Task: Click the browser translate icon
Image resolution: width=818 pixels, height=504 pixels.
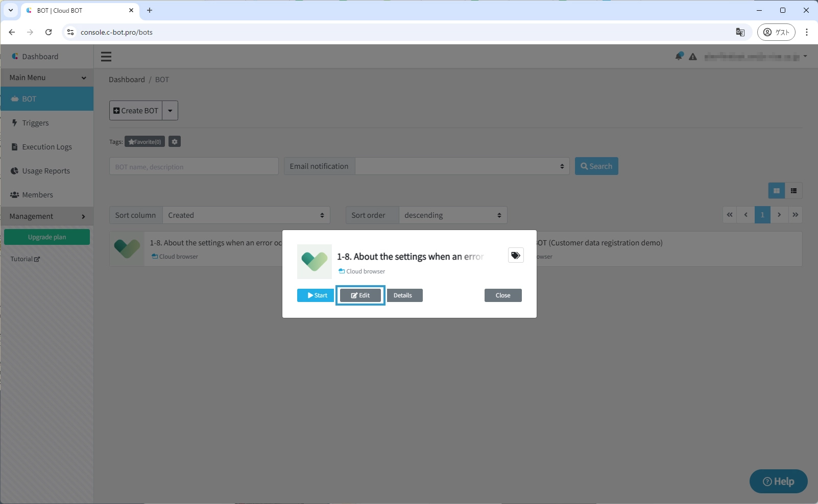Action: coord(740,32)
